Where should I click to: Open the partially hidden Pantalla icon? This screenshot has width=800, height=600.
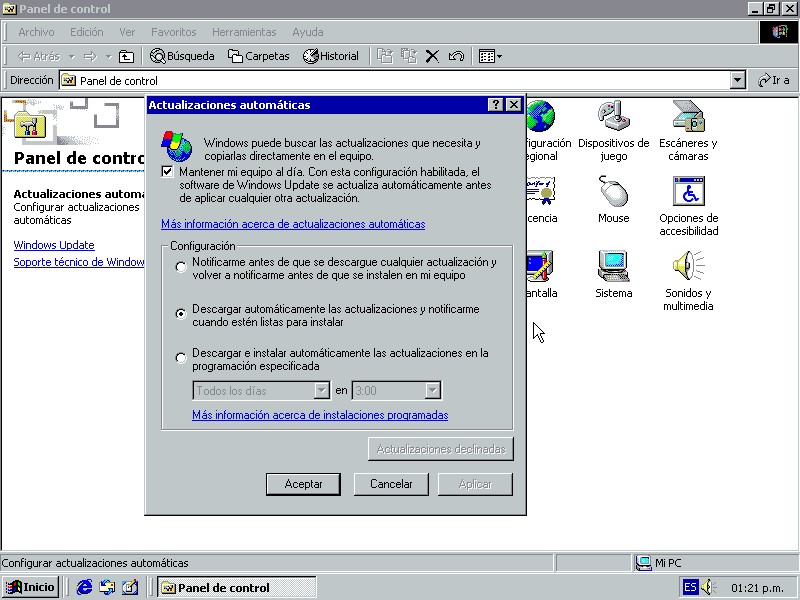pyautogui.click(x=541, y=274)
